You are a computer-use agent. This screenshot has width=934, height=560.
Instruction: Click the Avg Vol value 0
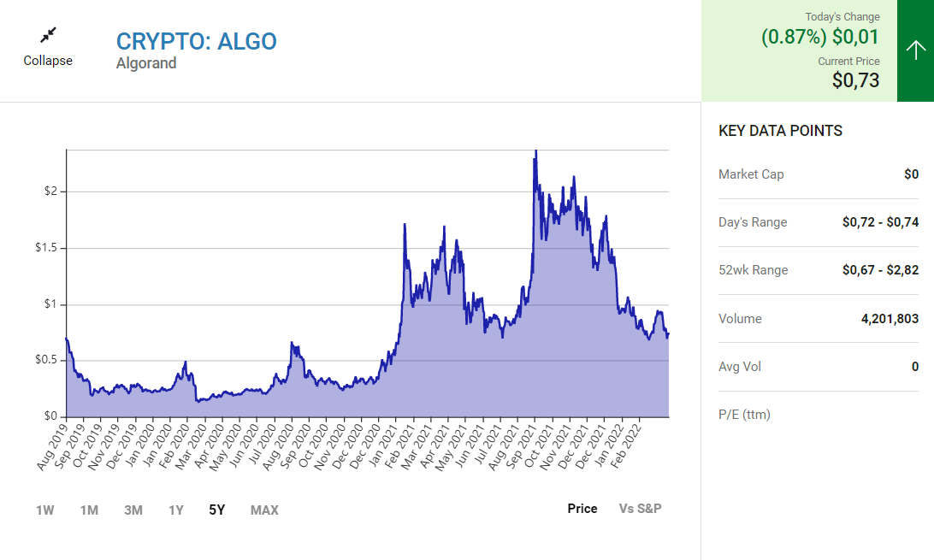(915, 367)
